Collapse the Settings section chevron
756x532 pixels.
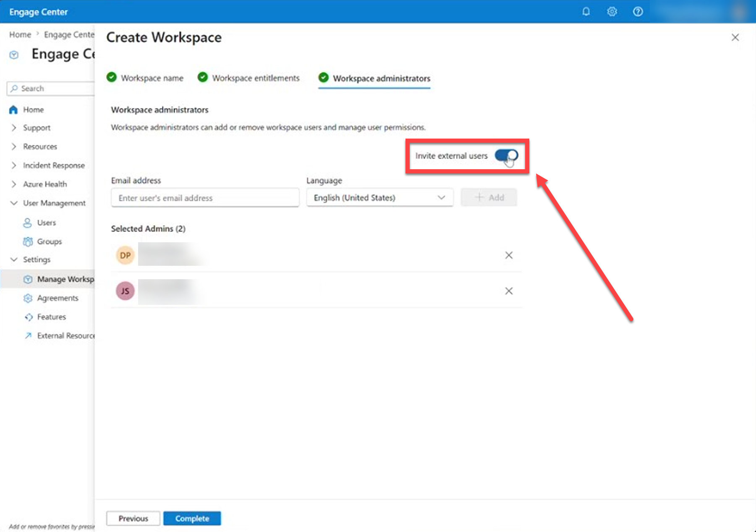(14, 259)
